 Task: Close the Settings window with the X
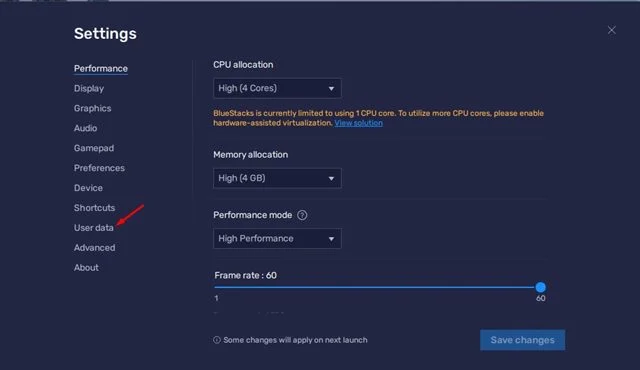pos(611,30)
